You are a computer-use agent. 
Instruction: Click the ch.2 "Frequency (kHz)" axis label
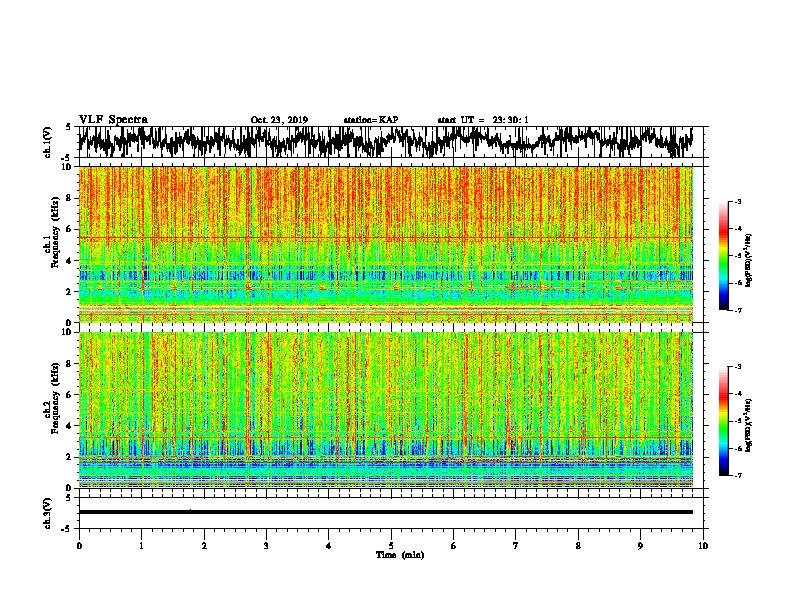pyautogui.click(x=56, y=398)
